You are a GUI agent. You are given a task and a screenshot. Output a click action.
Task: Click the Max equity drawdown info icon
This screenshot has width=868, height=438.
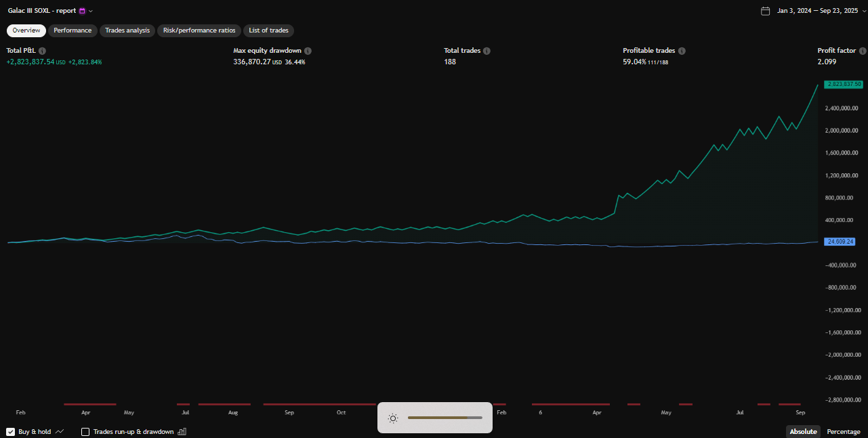pyautogui.click(x=308, y=51)
